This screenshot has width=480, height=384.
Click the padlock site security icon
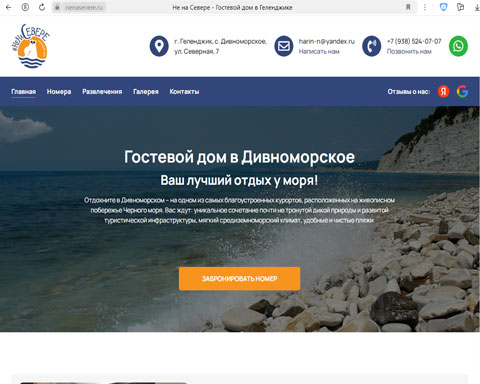pos(57,7)
